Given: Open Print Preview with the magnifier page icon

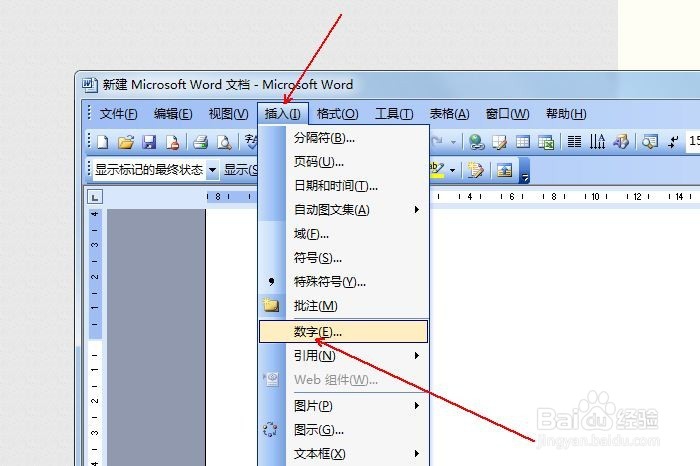Looking at the screenshot, I should pyautogui.click(x=224, y=142).
